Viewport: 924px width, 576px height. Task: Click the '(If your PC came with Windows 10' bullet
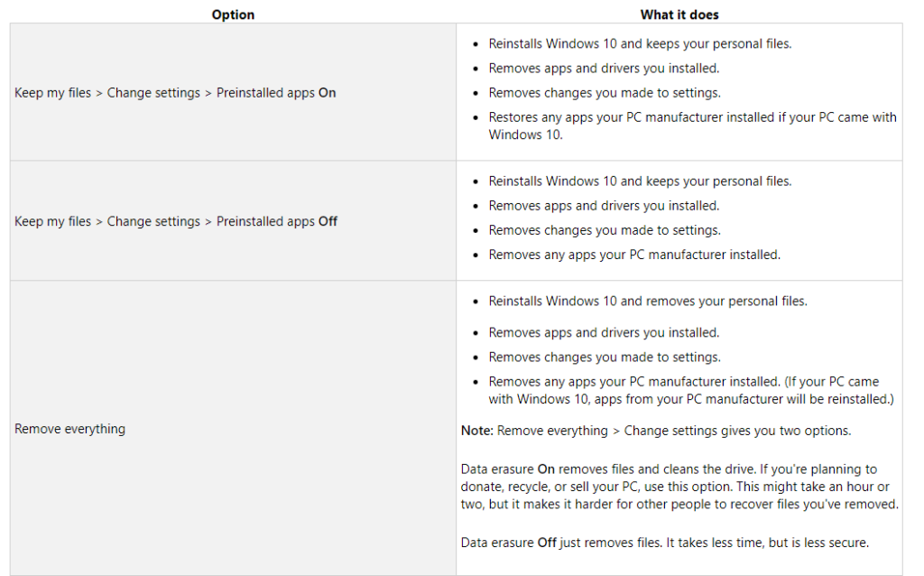[x=691, y=390]
